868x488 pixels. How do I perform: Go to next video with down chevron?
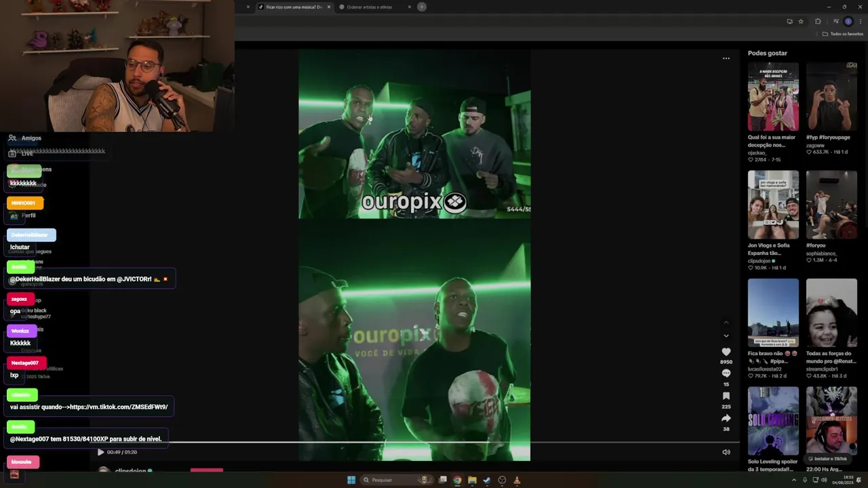click(726, 335)
